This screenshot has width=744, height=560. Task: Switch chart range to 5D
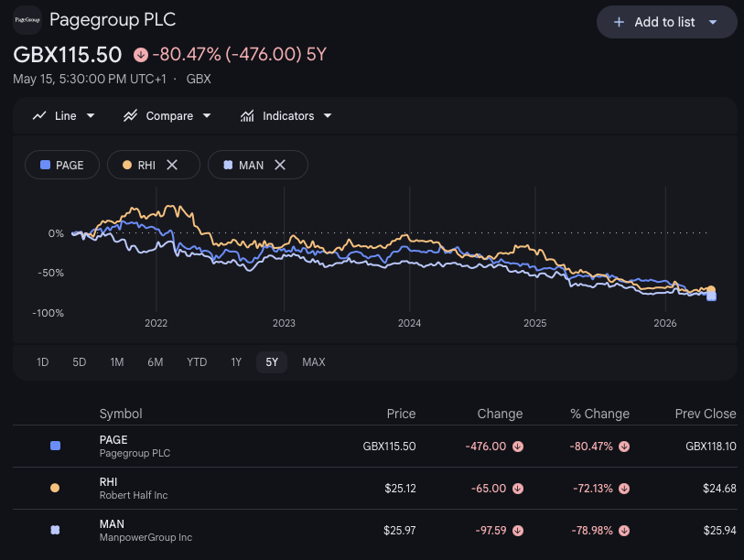[80, 362]
